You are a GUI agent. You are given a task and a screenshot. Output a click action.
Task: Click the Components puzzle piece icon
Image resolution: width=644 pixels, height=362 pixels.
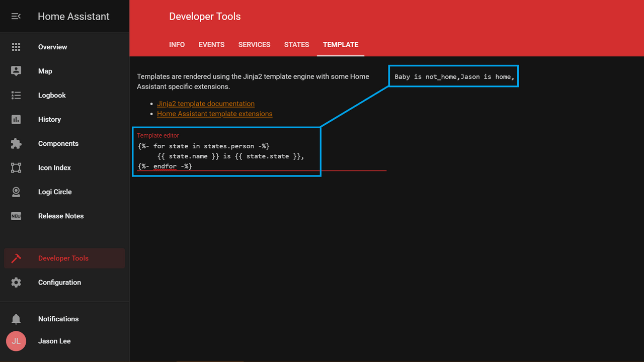pos(16,143)
